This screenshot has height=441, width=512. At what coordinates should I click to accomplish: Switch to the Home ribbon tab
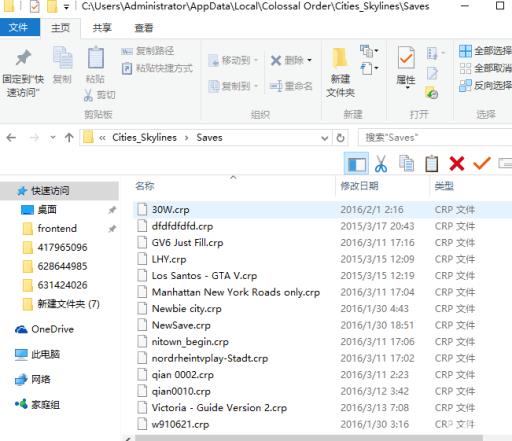pyautogui.click(x=60, y=28)
